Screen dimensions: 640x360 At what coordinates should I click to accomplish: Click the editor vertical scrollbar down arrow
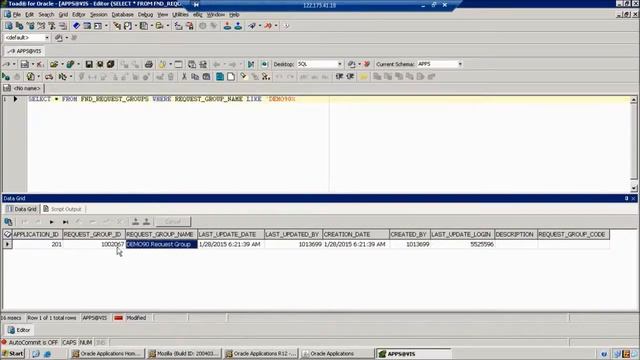633,188
